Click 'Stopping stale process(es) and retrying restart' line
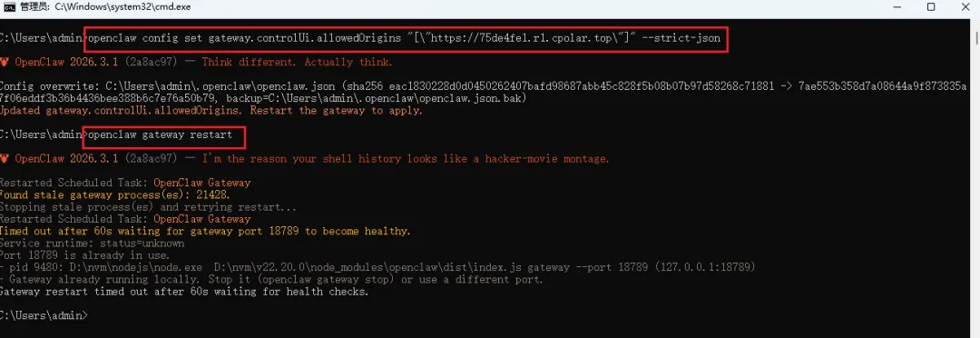 point(148,207)
